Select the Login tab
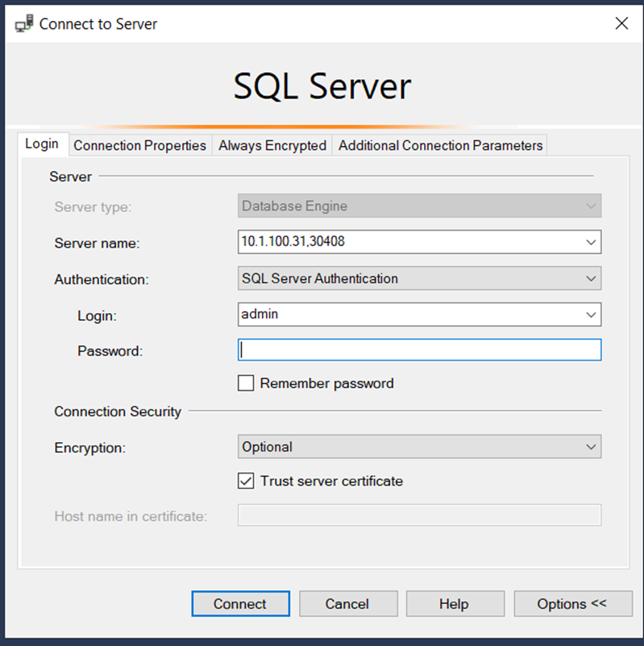The height and width of the screenshot is (646, 644). [x=42, y=144]
